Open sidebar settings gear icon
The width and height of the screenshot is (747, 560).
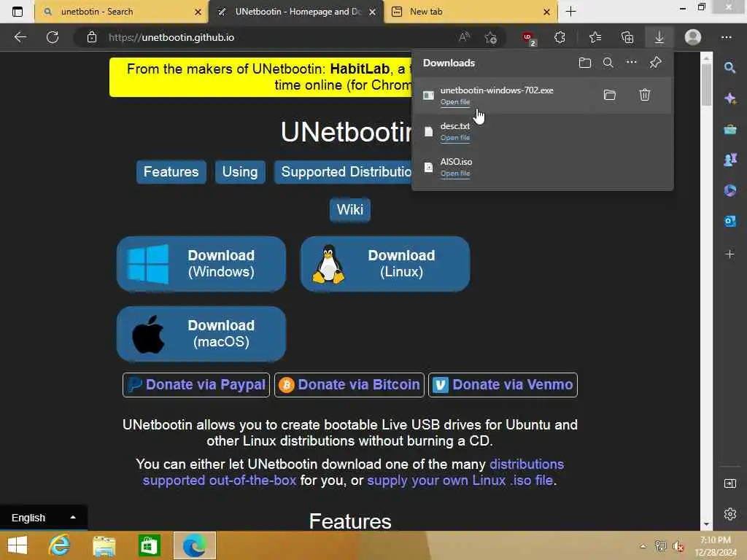coord(729,514)
